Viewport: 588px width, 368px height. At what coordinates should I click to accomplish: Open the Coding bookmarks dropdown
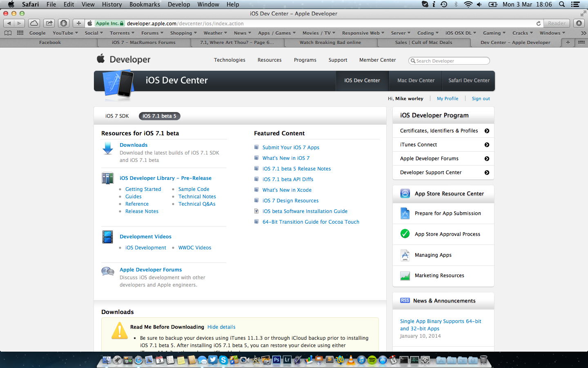(x=427, y=33)
